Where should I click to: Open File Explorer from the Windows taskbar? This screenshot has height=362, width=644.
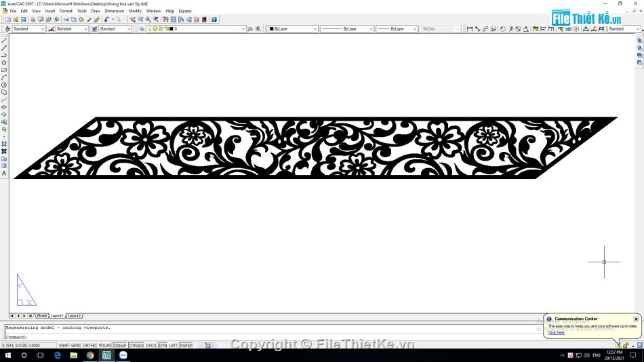(x=73, y=355)
